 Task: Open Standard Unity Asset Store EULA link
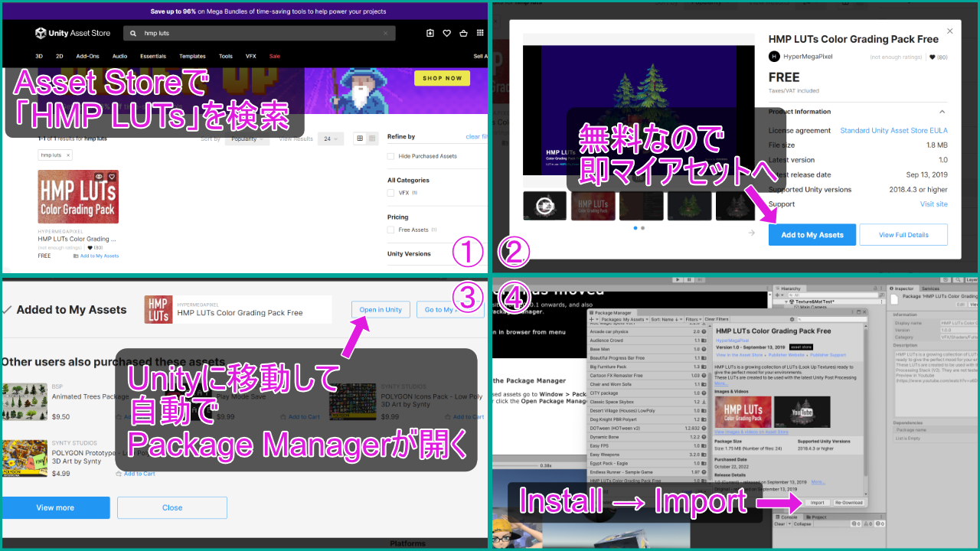(x=893, y=131)
